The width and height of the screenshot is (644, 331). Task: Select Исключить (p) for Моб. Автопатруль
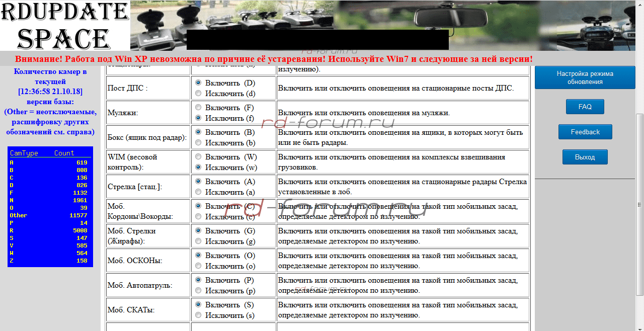click(x=198, y=290)
